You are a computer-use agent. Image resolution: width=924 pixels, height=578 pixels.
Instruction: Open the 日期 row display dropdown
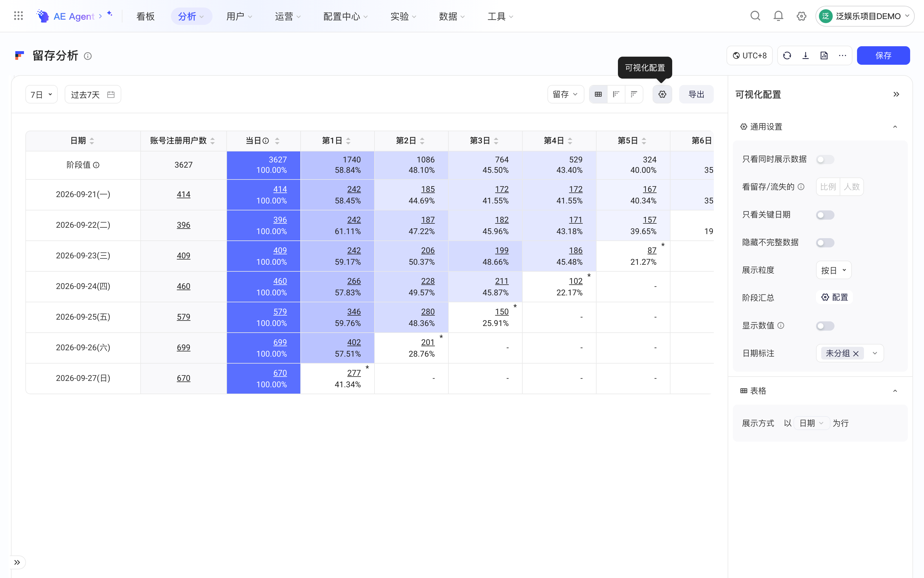(x=811, y=423)
